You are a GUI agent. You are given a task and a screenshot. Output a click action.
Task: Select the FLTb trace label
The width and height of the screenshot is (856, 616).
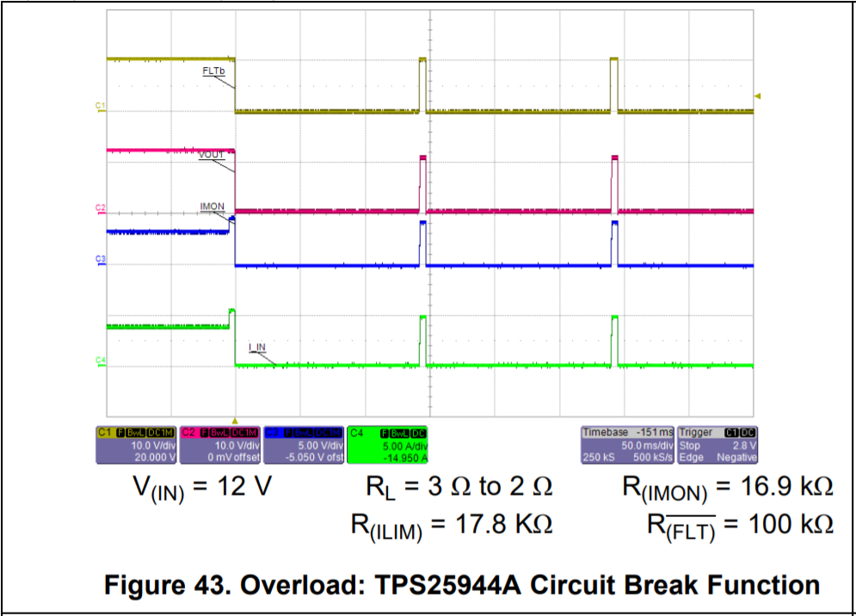[x=213, y=71]
